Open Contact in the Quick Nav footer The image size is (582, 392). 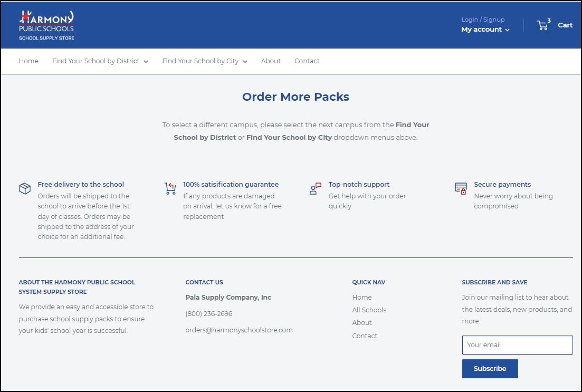point(365,336)
